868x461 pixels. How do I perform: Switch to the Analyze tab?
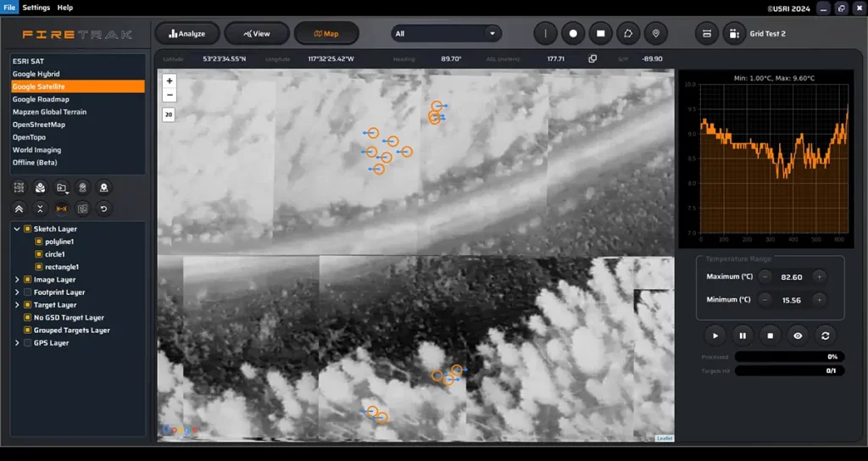pyautogui.click(x=186, y=34)
